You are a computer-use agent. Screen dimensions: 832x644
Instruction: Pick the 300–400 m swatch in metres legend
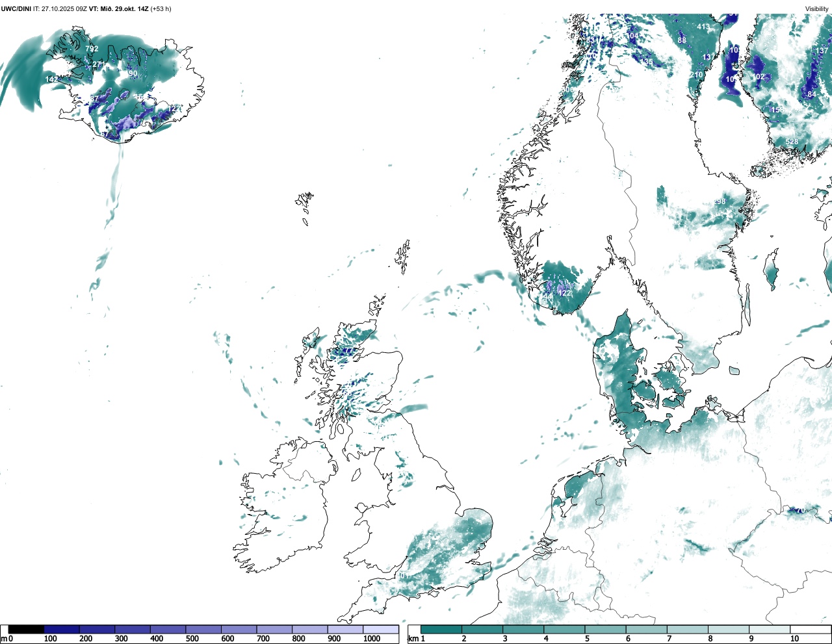click(133, 629)
